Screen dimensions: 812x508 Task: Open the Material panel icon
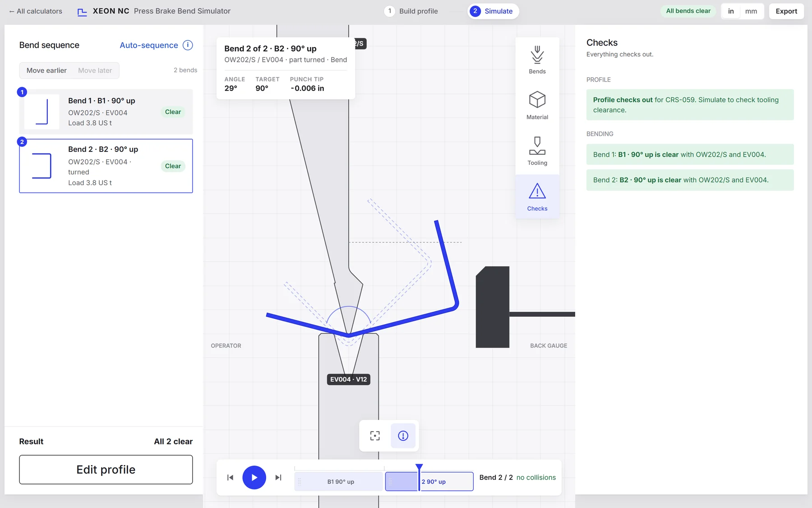[537, 106]
